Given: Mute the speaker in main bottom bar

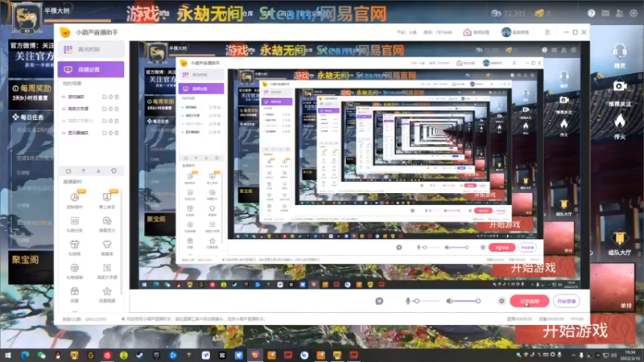Looking at the screenshot, I should click(x=450, y=301).
